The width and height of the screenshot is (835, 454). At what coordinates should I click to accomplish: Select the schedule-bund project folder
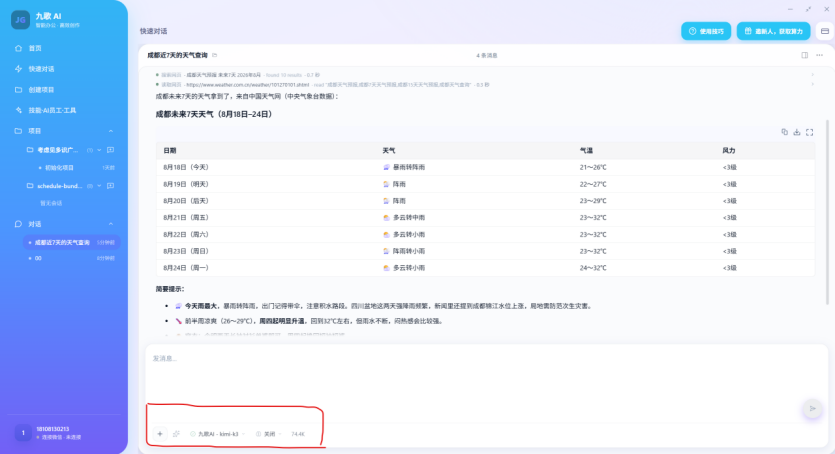(x=59, y=186)
